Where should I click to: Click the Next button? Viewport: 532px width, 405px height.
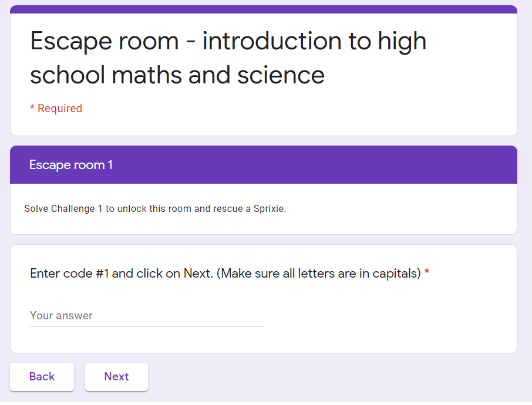116,377
